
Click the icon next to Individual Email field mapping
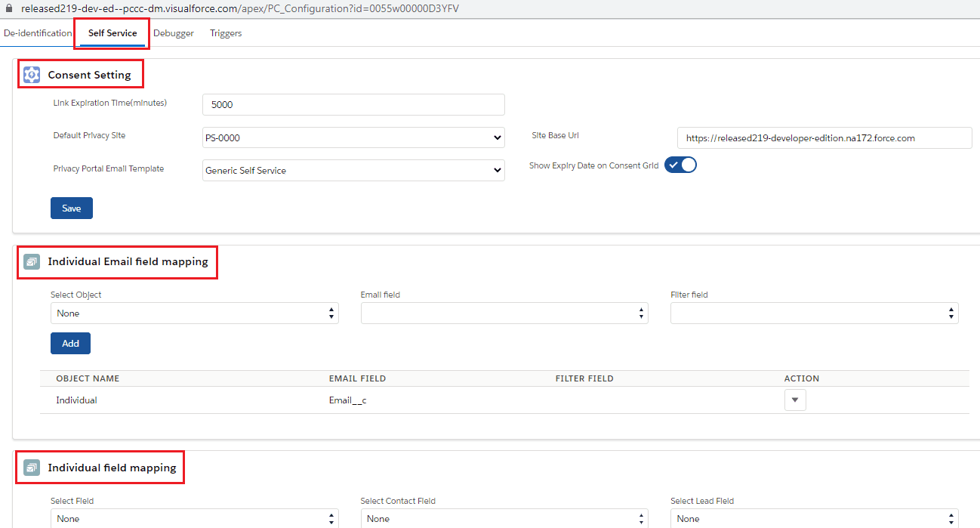point(31,261)
